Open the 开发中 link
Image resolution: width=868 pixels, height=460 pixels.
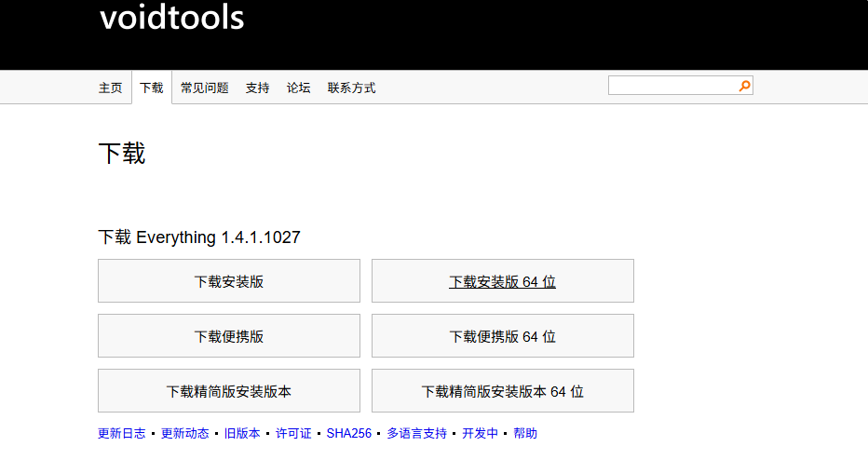tap(480, 433)
